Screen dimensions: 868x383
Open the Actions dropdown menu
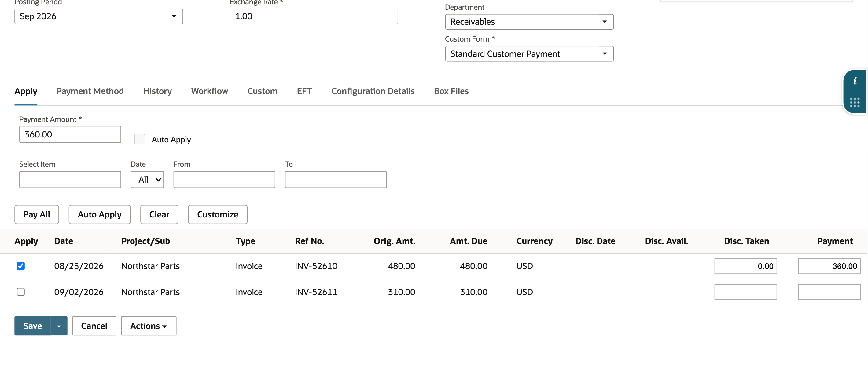click(x=149, y=326)
